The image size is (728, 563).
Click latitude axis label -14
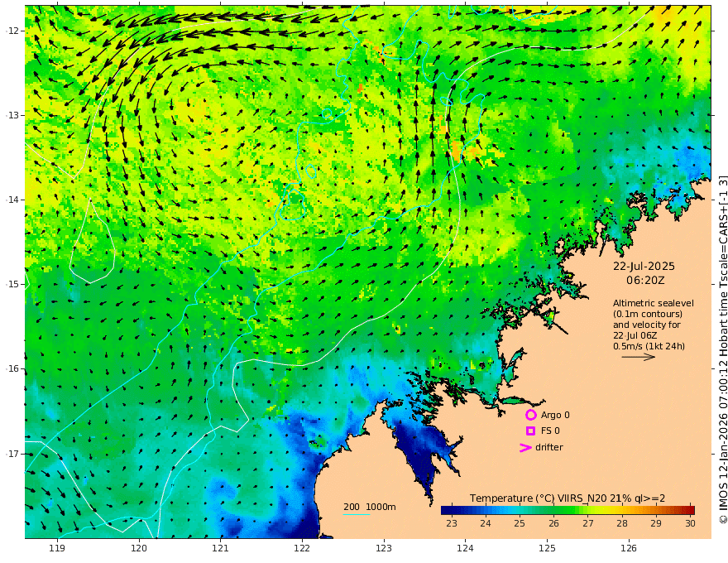(x=12, y=200)
